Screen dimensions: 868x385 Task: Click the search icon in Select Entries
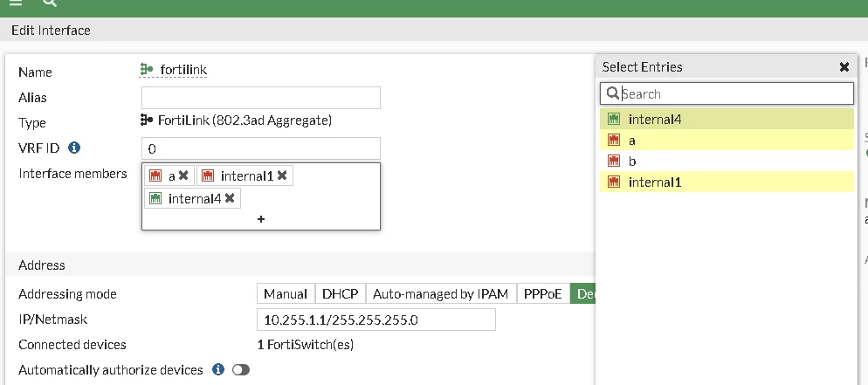pos(612,93)
